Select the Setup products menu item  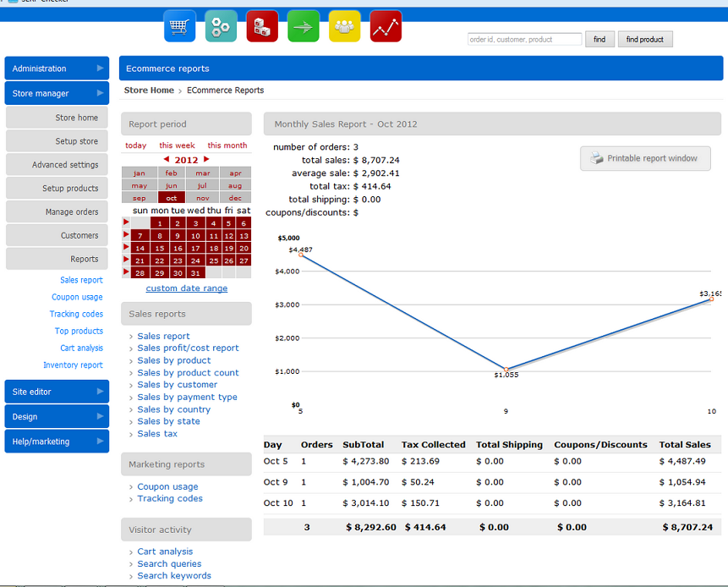tap(57, 189)
